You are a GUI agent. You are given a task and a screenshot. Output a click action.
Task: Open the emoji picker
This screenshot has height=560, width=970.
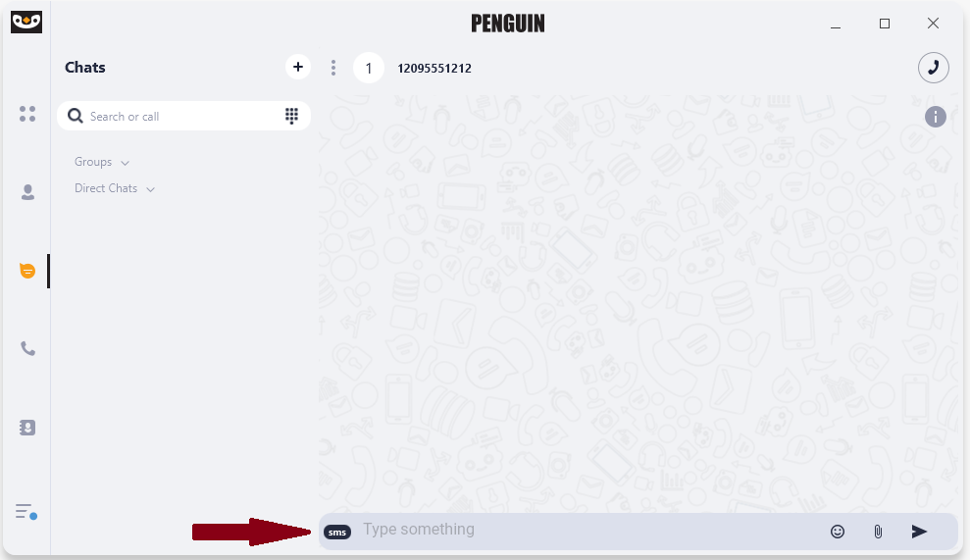[x=837, y=532]
